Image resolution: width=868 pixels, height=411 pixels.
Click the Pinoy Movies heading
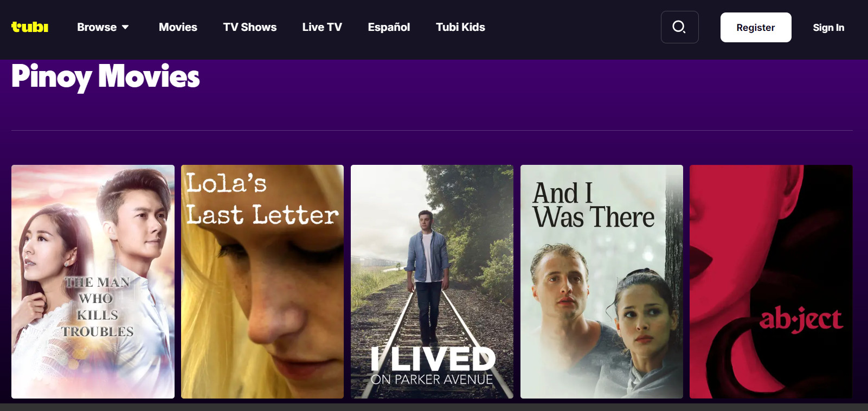(x=106, y=76)
